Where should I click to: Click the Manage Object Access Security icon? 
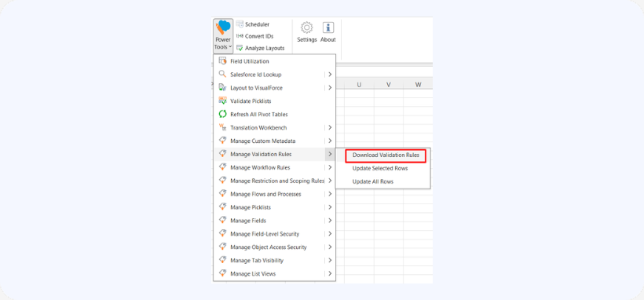coord(222,247)
